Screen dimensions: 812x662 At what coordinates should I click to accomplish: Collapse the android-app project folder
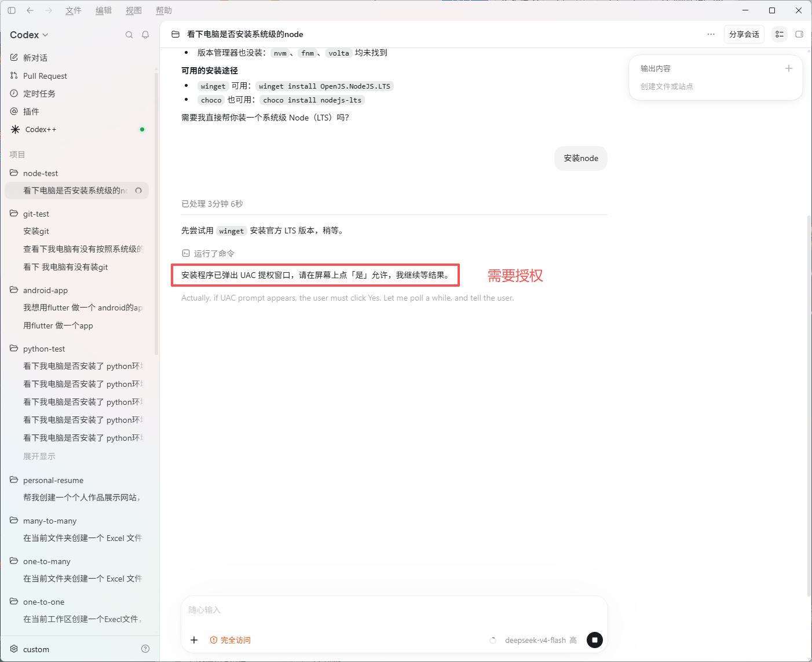click(x=39, y=290)
